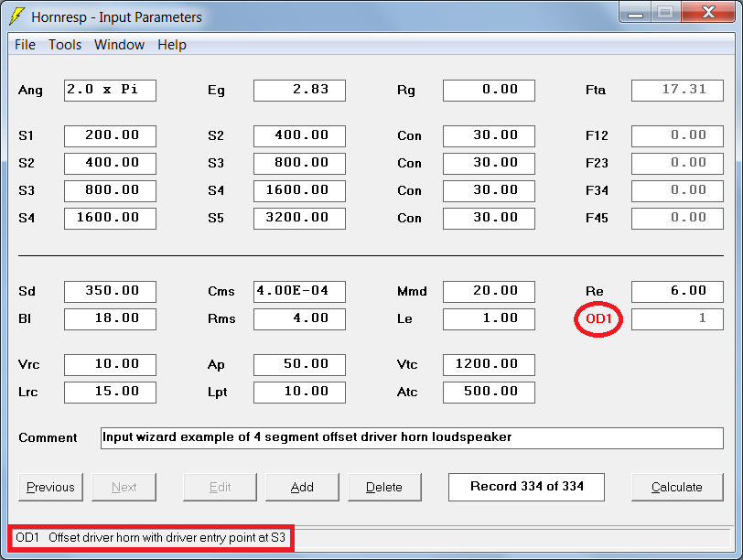Click the Calculate button
The width and height of the screenshot is (743, 560).
677,487
